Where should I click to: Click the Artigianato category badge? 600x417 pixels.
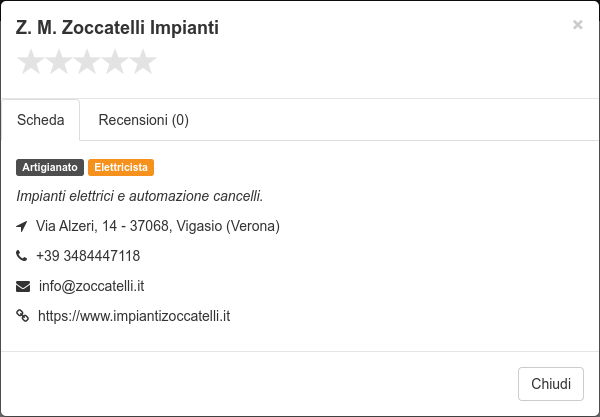50,168
